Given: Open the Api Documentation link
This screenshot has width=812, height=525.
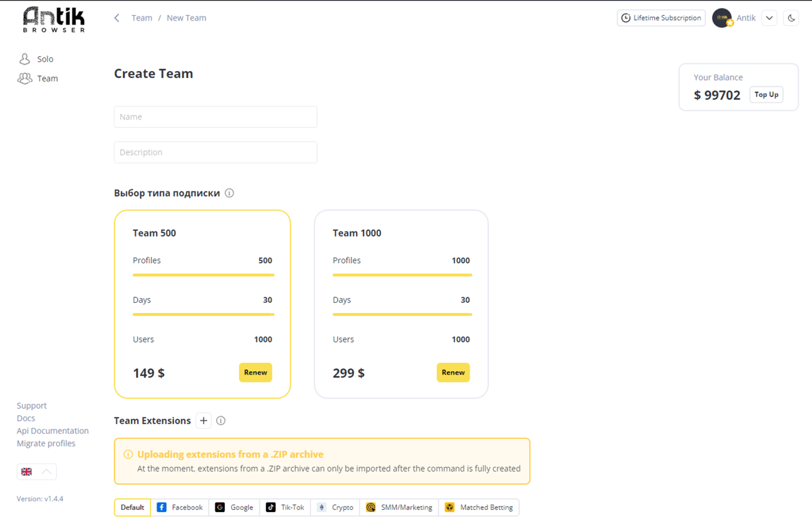Looking at the screenshot, I should click(53, 431).
